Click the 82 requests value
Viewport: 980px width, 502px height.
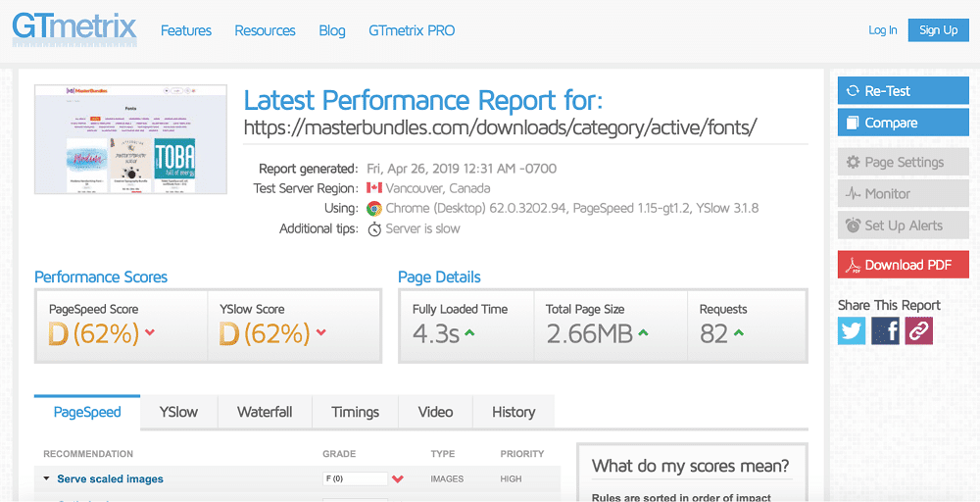pyautogui.click(x=713, y=334)
